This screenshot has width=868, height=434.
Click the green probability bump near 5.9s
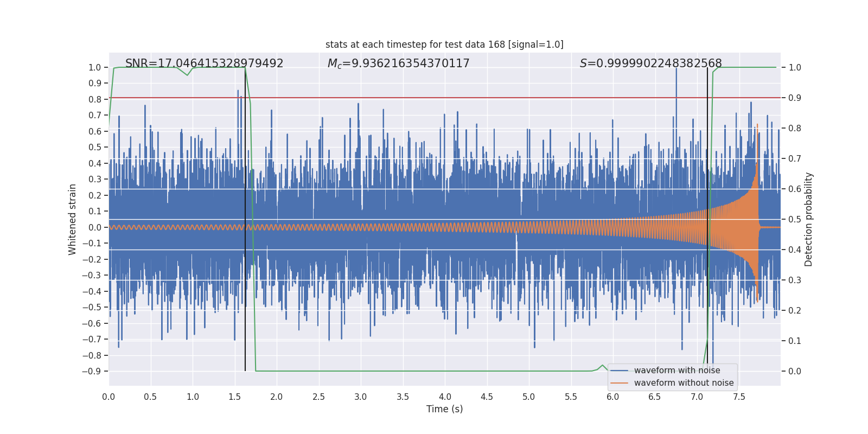tap(602, 367)
